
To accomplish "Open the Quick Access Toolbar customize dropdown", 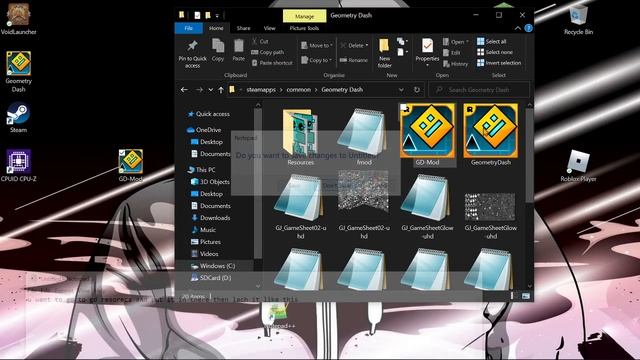I will [x=217, y=16].
